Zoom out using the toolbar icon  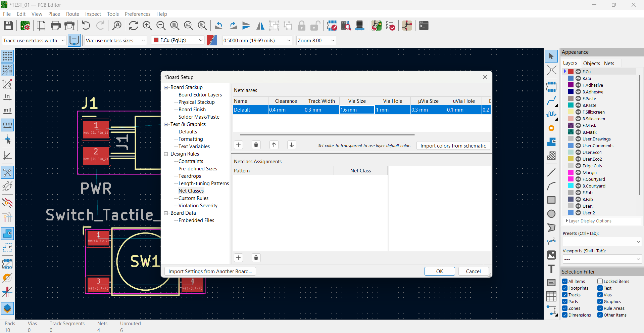pyautogui.click(x=161, y=26)
